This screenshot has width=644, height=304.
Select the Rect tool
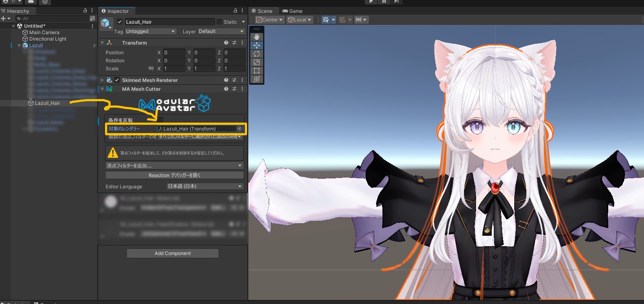coord(257,71)
